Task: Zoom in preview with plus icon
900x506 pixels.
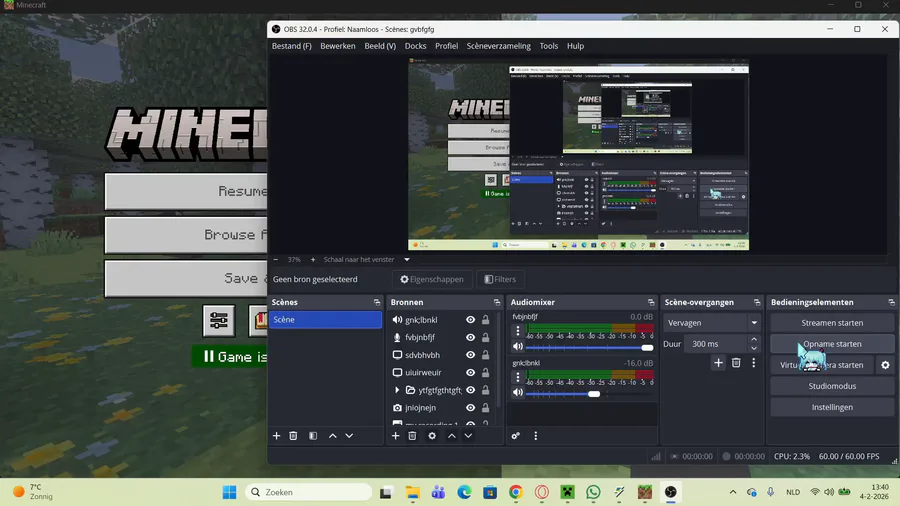Action: [313, 259]
